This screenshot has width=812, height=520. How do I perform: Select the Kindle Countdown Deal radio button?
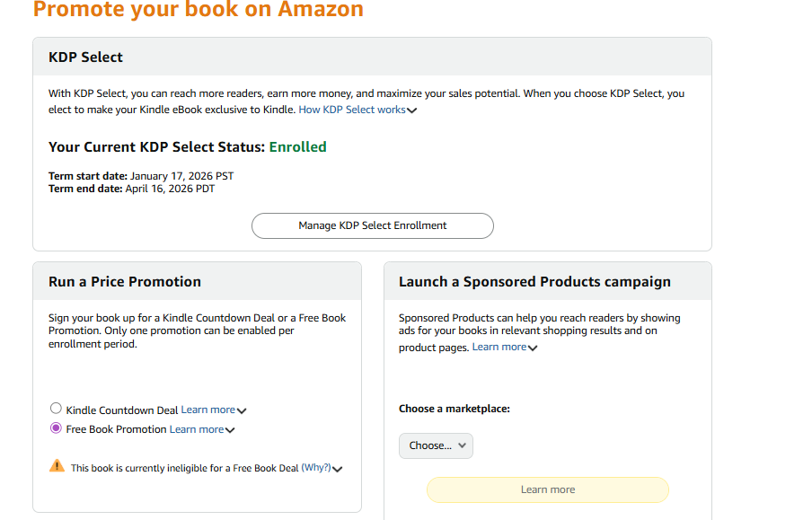click(57, 409)
